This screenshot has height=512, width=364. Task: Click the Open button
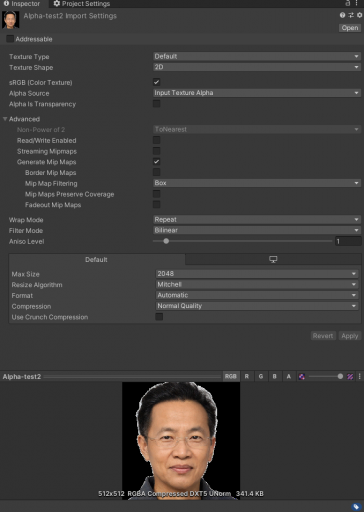(350, 28)
